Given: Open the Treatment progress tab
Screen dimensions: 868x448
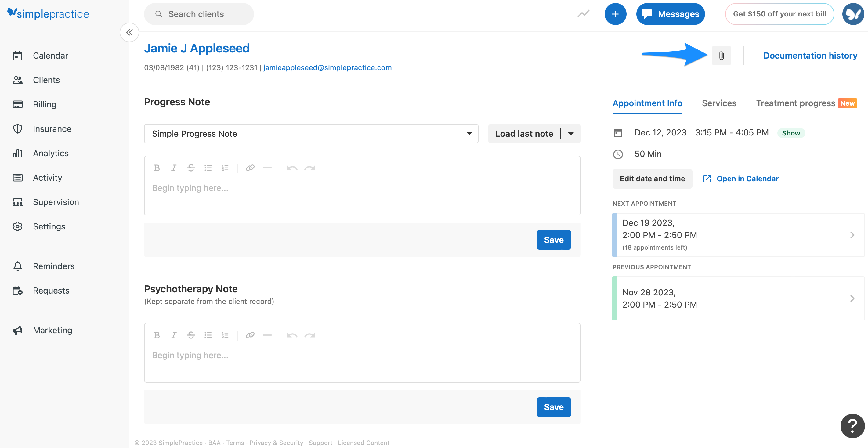Looking at the screenshot, I should (x=796, y=103).
